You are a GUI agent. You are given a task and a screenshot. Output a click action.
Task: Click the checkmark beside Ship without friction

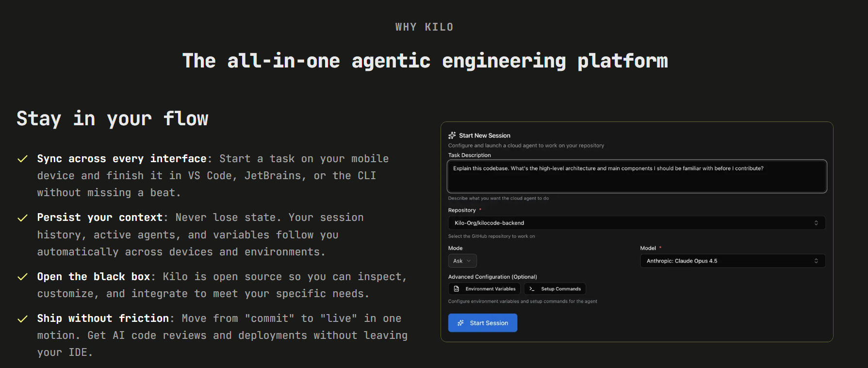coord(22,319)
